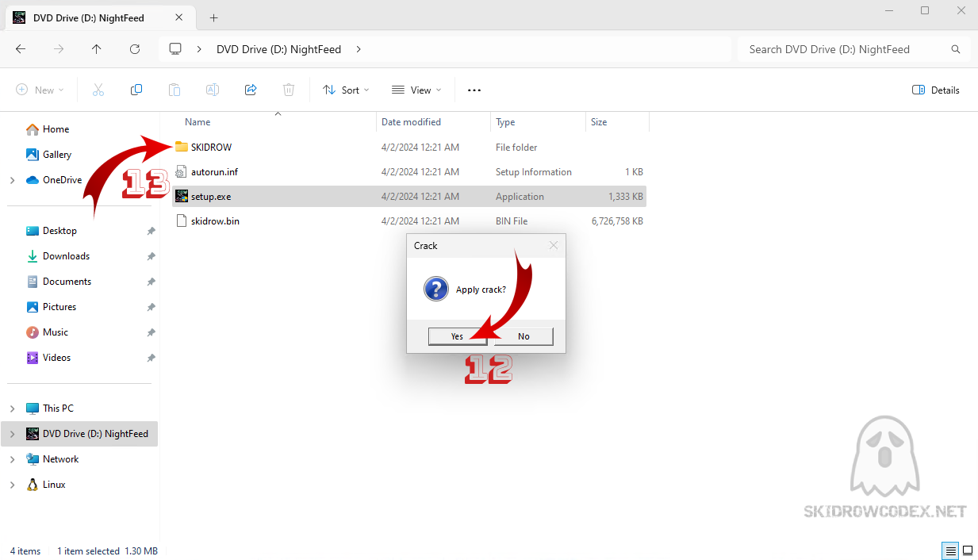Screen dimensions: 978x560
Task: Click the PC monitor icon in address bar
Action: click(175, 49)
